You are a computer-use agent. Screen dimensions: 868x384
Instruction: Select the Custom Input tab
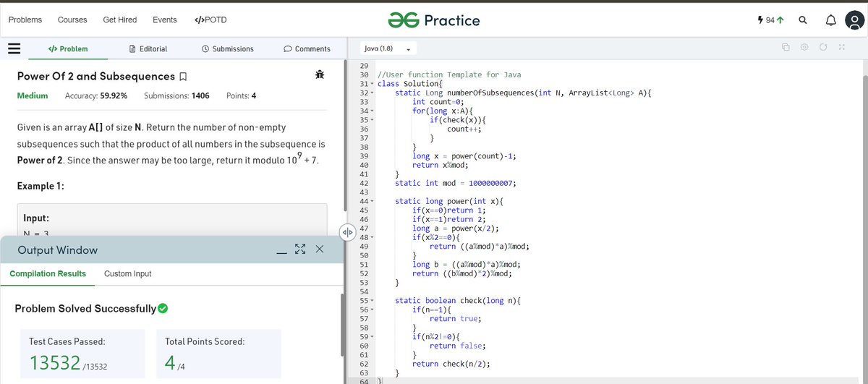[x=128, y=274]
